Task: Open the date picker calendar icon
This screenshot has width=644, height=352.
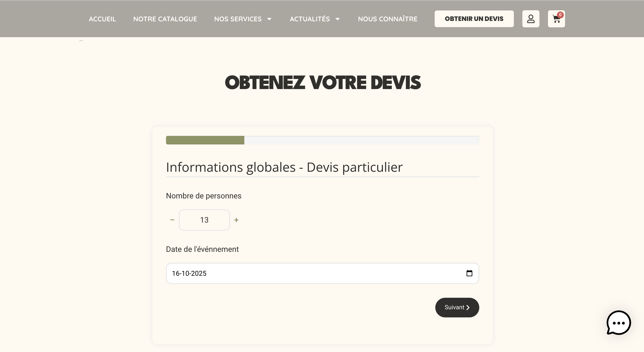Action: [x=469, y=273]
